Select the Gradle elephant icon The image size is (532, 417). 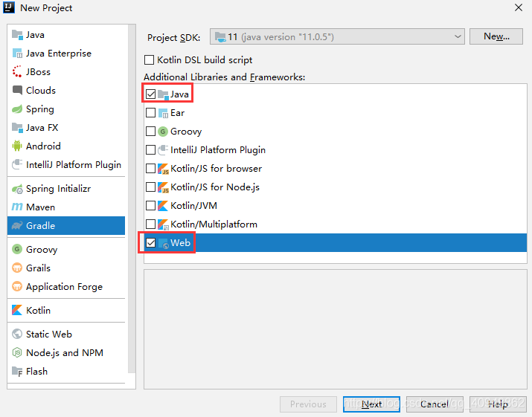(x=17, y=226)
